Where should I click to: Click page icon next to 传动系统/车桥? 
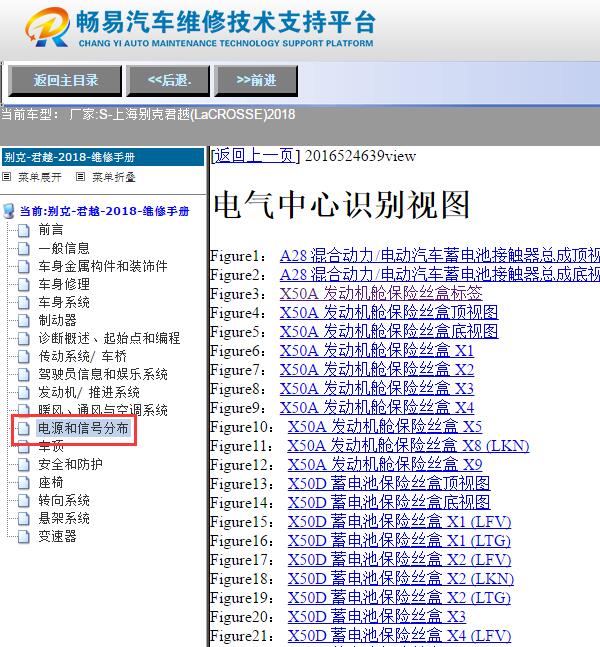[x=24, y=356]
